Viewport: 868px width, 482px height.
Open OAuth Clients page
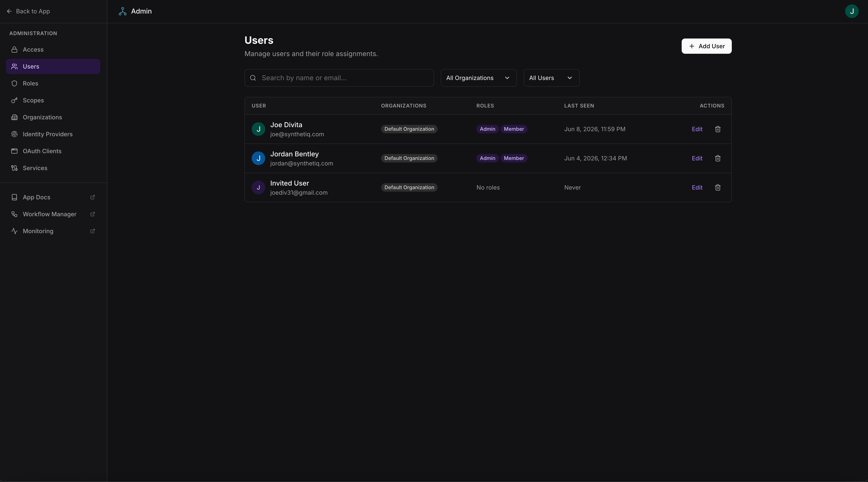click(53, 151)
